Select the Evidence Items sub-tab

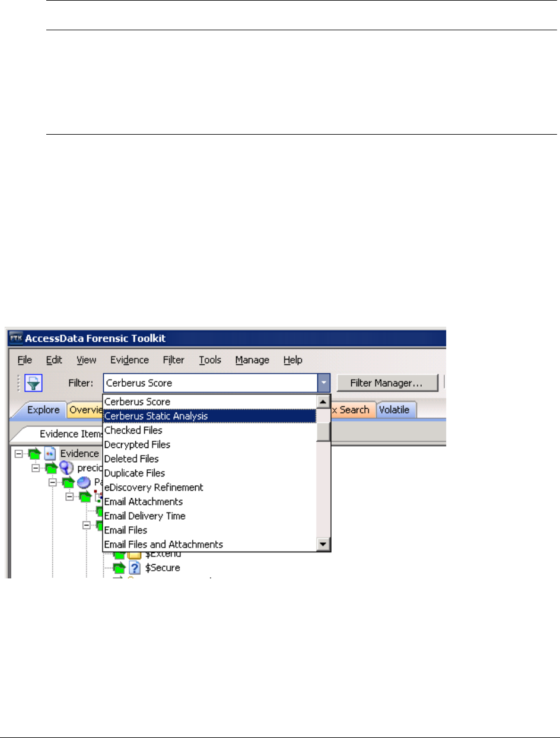(x=63, y=434)
